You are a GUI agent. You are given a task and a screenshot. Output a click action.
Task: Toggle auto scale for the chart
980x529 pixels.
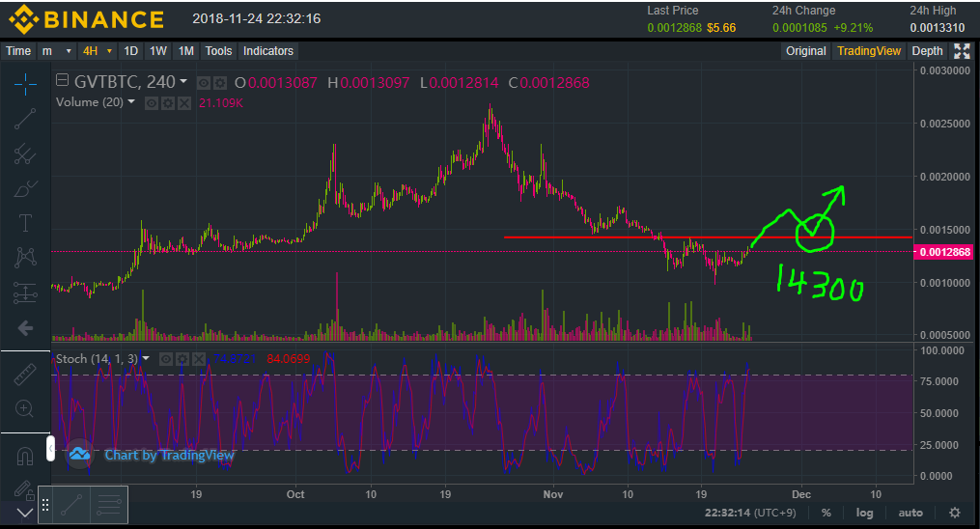[910, 513]
